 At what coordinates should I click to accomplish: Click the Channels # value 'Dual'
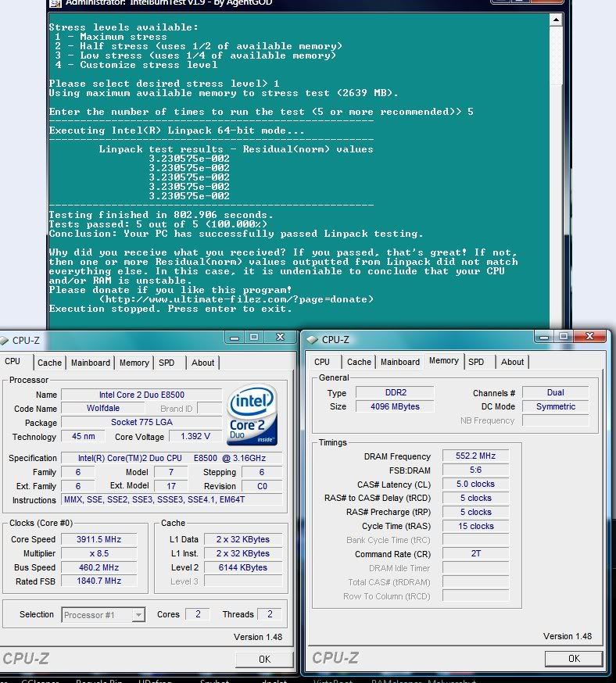(556, 392)
